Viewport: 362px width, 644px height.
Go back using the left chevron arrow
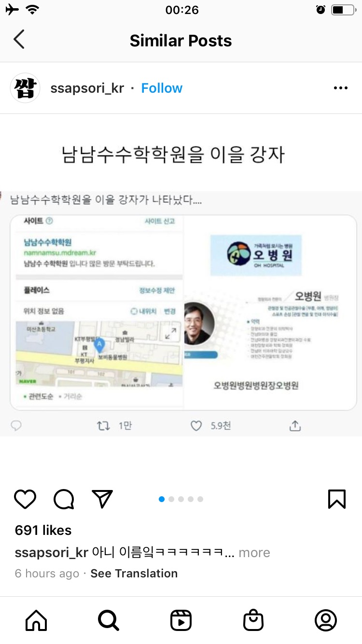pyautogui.click(x=19, y=40)
